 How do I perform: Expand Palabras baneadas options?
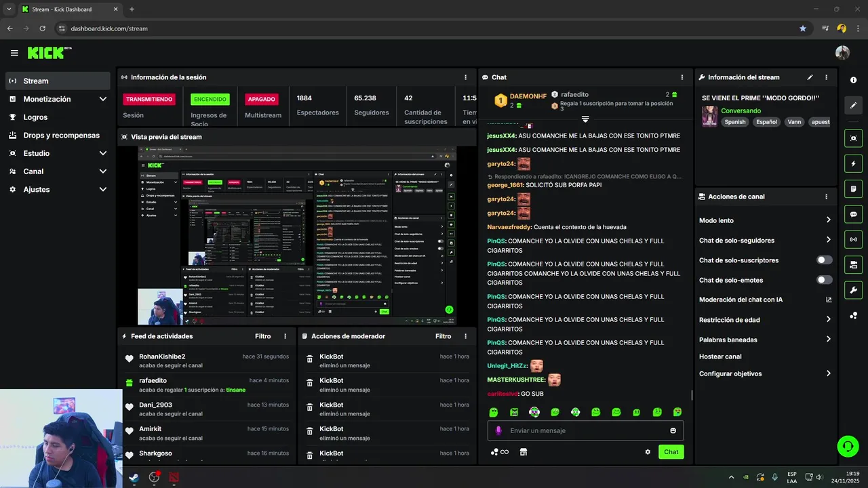(x=829, y=340)
